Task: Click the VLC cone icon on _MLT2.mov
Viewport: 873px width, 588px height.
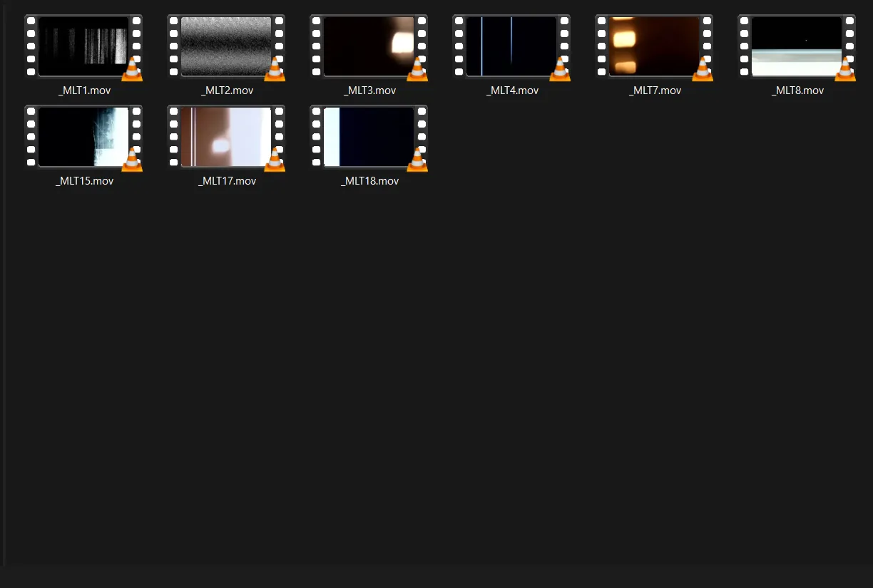Action: pos(275,71)
